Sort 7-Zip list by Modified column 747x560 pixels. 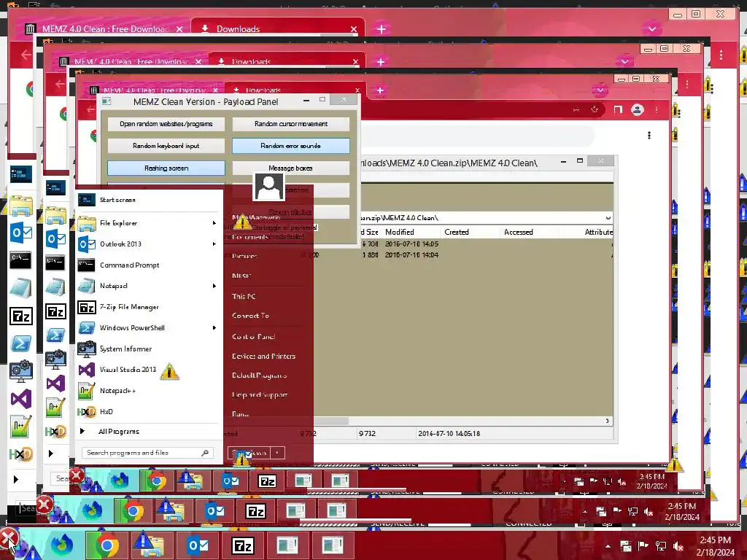[412, 232]
